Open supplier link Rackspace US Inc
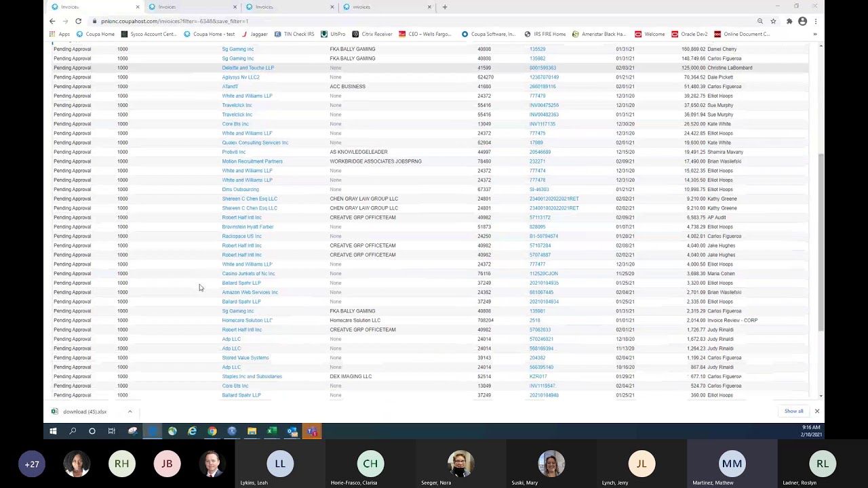Screen dimensions: 868x488 coord(241,237)
